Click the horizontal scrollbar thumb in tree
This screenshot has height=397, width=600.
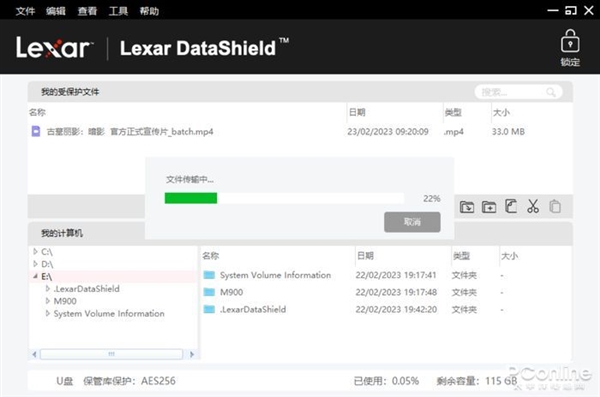click(x=111, y=354)
